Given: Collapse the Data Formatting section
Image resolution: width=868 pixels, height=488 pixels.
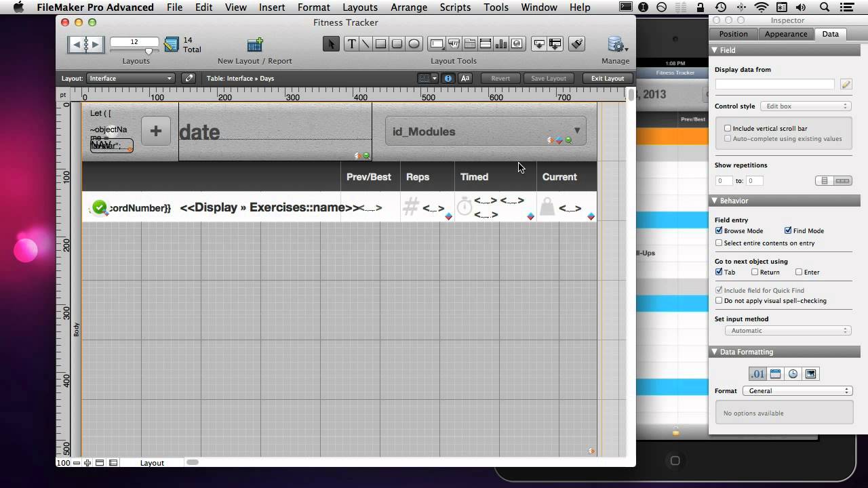Looking at the screenshot, I should pos(715,352).
